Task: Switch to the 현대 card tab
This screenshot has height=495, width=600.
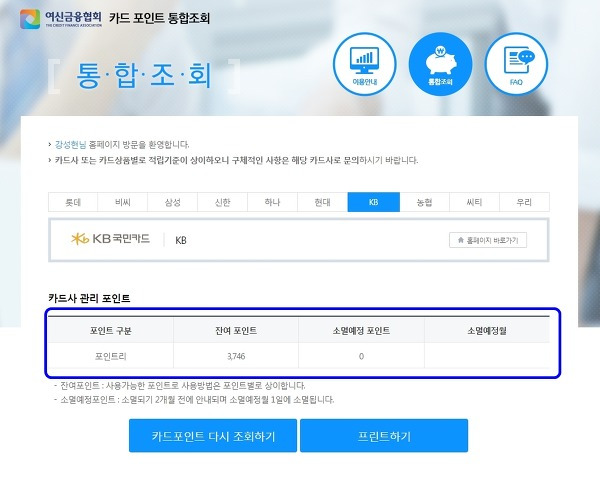Action: tap(323, 202)
